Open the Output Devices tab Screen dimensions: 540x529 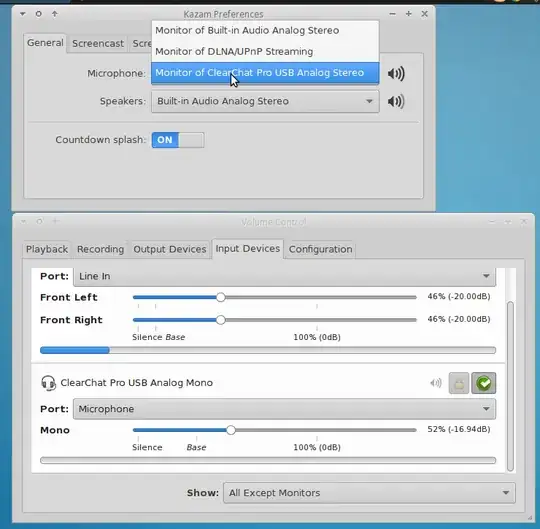click(170, 249)
